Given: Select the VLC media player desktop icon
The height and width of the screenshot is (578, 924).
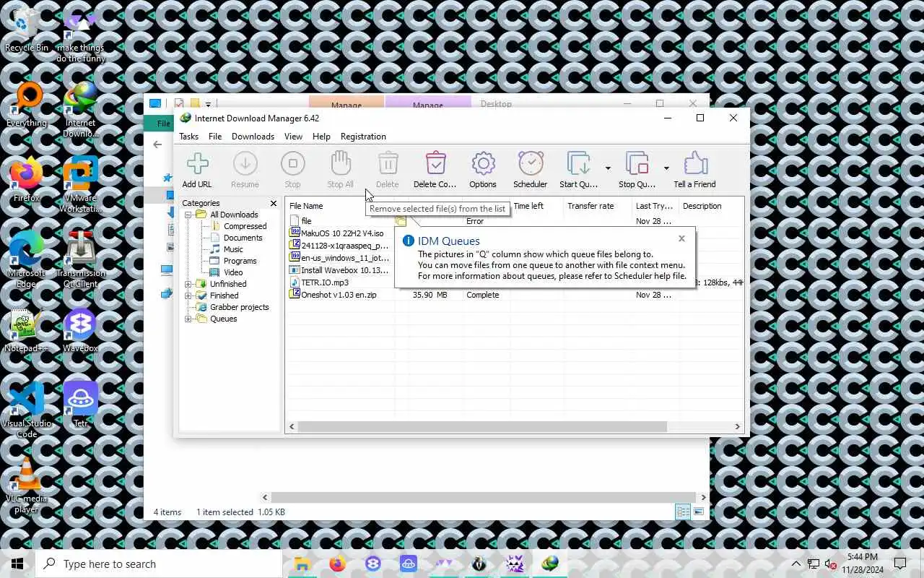Looking at the screenshot, I should pos(27,486).
